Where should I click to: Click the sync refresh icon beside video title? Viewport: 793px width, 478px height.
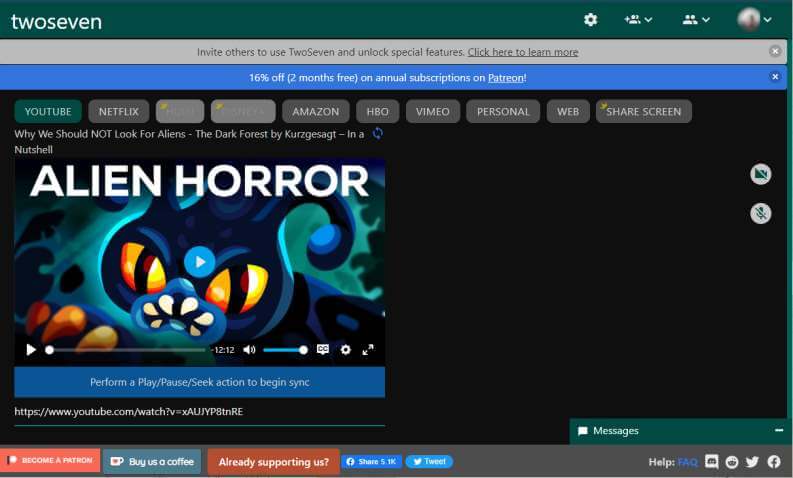(x=377, y=134)
